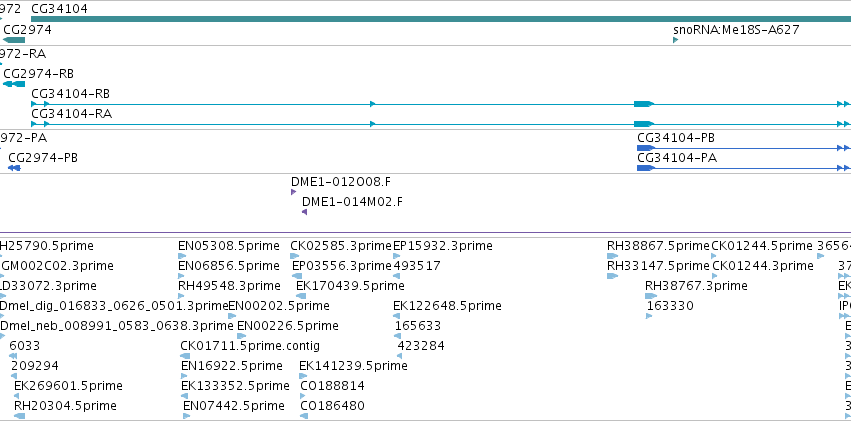Select the CG34104-PB protein coding block
The width and height of the screenshot is (851, 421).
(x=646, y=148)
